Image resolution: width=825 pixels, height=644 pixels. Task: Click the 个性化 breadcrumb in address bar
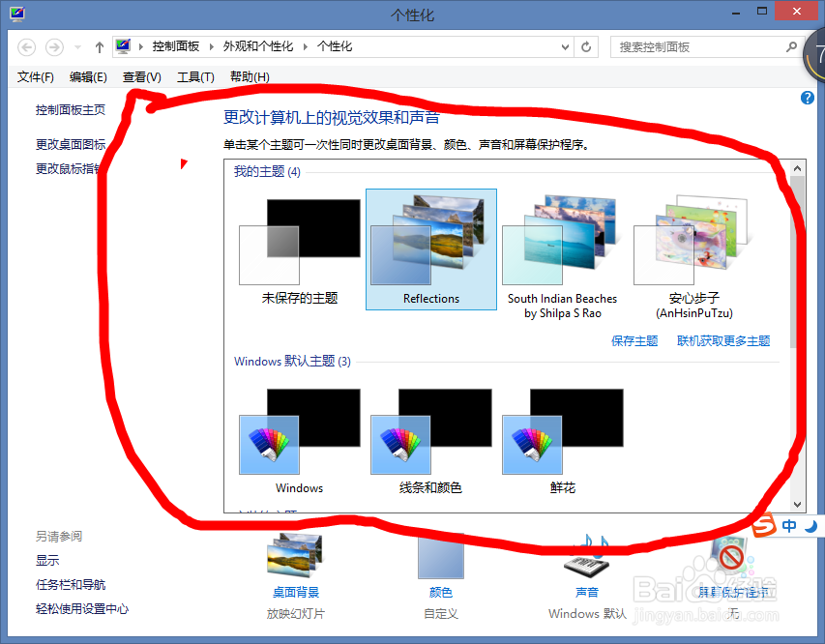(x=335, y=46)
